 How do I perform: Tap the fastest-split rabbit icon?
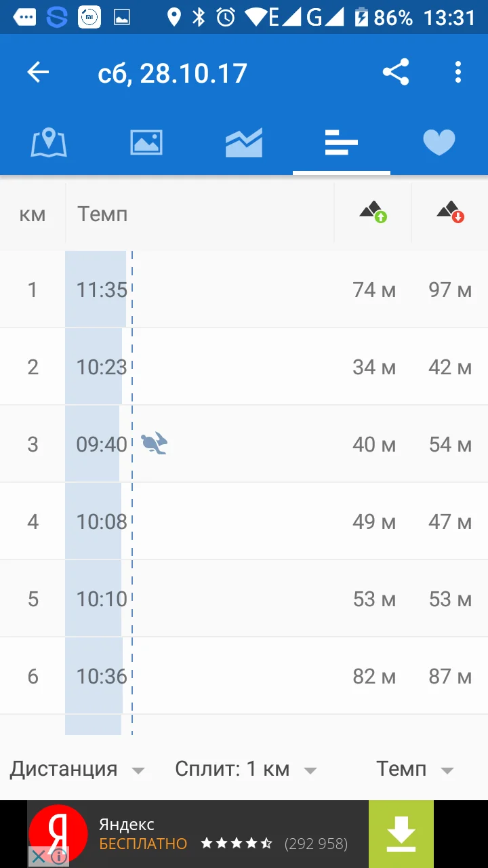pos(155,444)
